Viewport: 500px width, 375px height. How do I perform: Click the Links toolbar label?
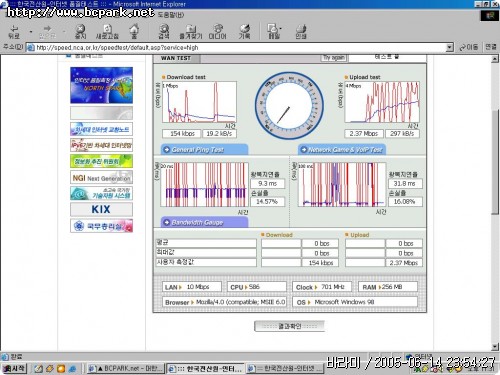491,48
